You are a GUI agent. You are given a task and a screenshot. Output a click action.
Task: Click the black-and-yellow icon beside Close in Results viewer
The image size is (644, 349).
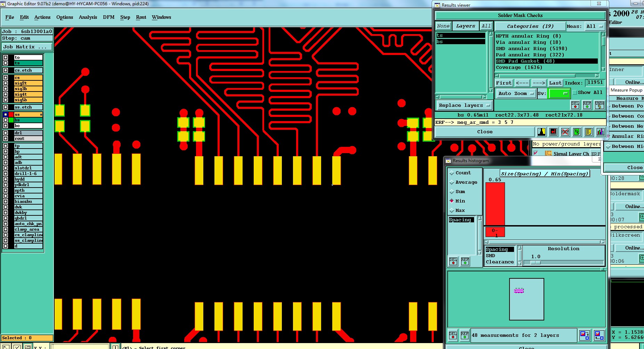click(x=541, y=132)
